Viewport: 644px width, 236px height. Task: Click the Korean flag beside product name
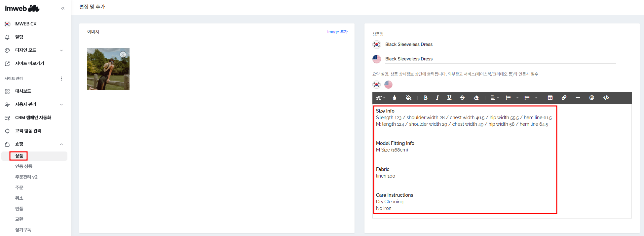(x=377, y=44)
